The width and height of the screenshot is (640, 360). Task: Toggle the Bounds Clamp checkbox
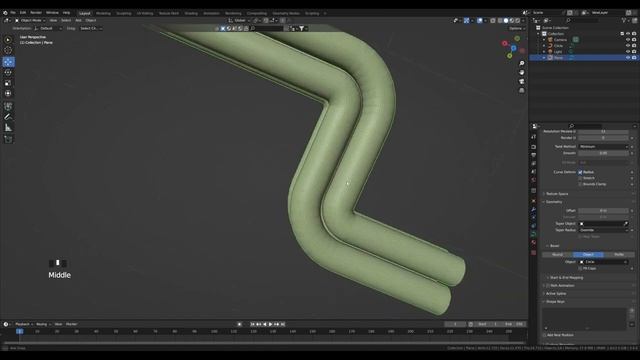[580, 184]
